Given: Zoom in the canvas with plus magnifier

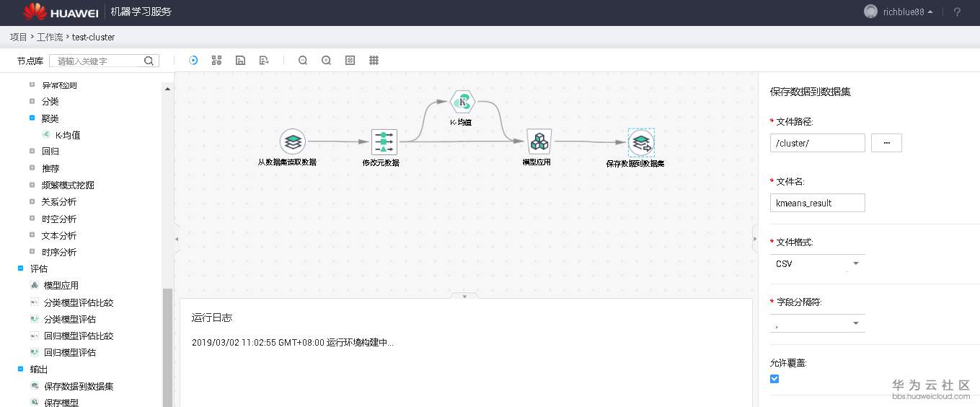Looking at the screenshot, I should tap(326, 61).
